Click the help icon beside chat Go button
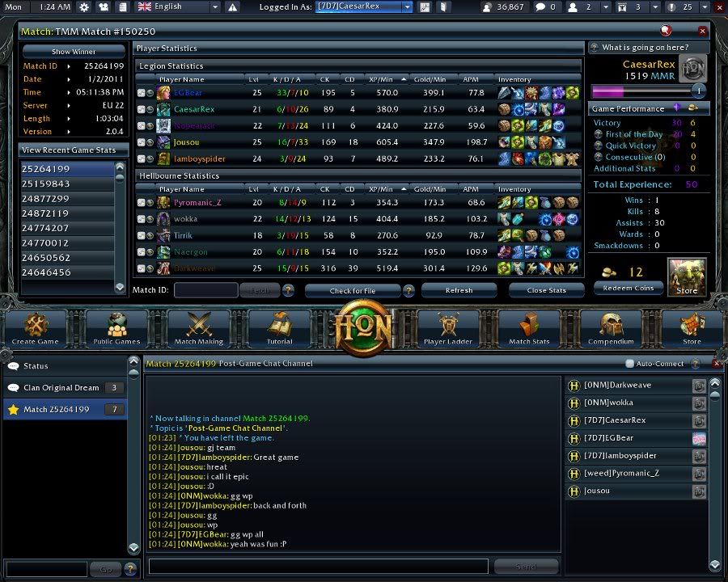This screenshot has width=728, height=582. point(131,568)
